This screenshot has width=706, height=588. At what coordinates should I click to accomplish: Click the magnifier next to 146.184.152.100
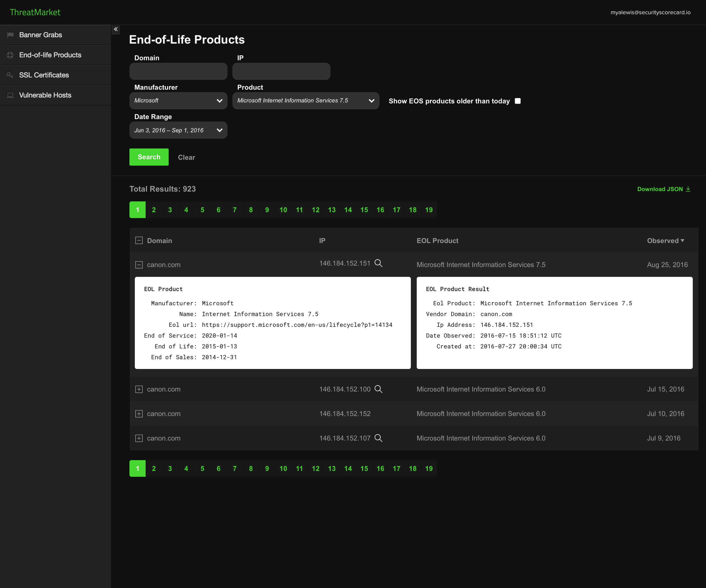click(378, 389)
